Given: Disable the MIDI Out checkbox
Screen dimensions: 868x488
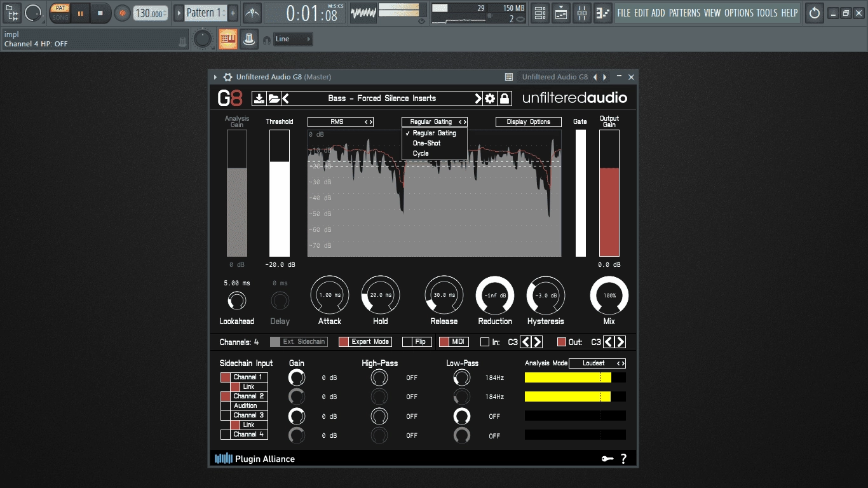Looking at the screenshot, I should [x=562, y=342].
